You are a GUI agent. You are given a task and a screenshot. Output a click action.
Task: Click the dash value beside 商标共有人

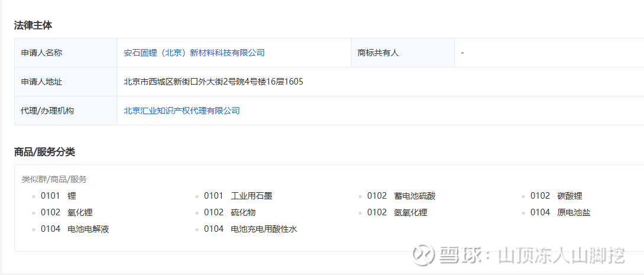click(x=462, y=53)
